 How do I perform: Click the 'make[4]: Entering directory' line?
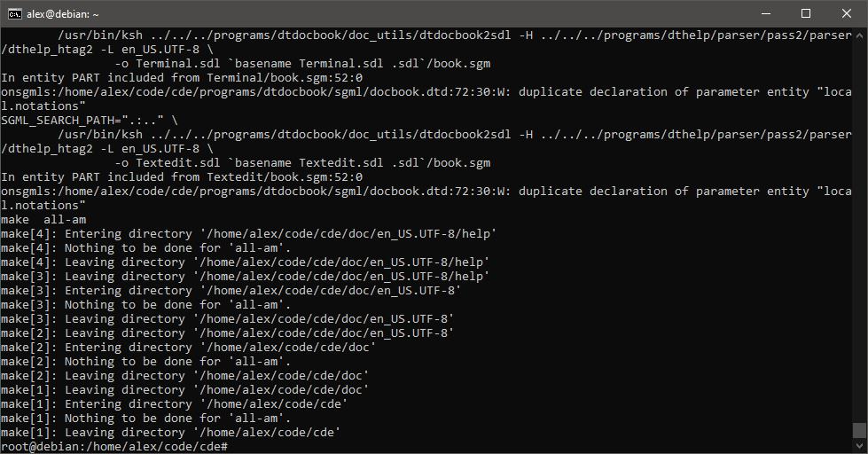click(248, 233)
